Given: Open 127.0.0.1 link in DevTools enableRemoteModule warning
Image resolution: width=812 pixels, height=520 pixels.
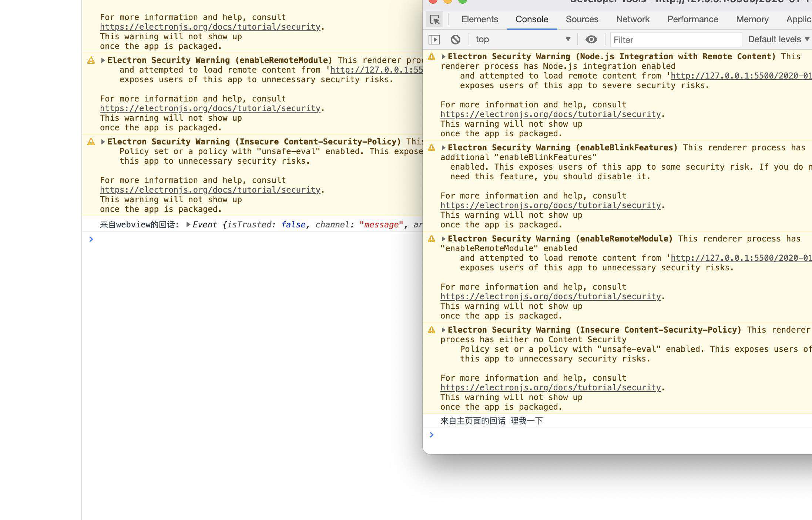Looking at the screenshot, I should coord(741,258).
